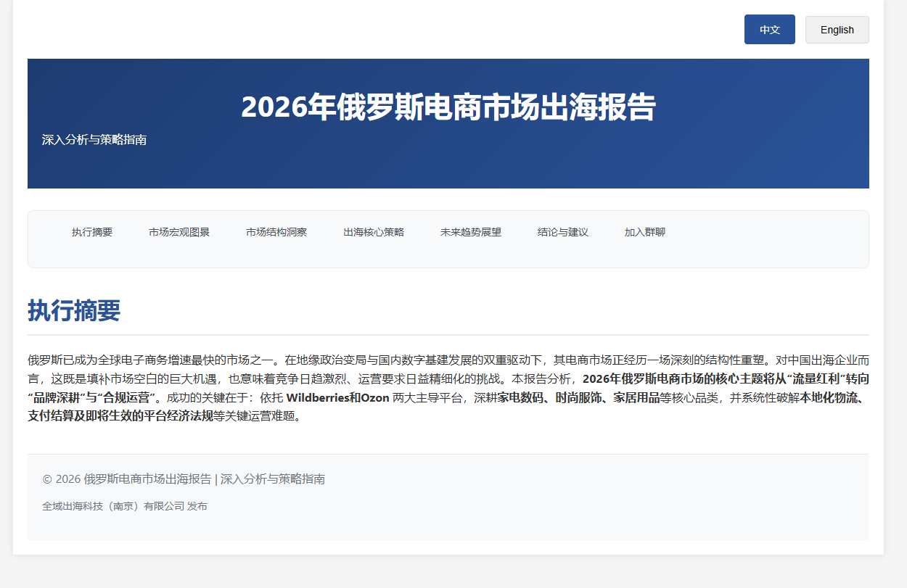Switch language to English

point(837,30)
